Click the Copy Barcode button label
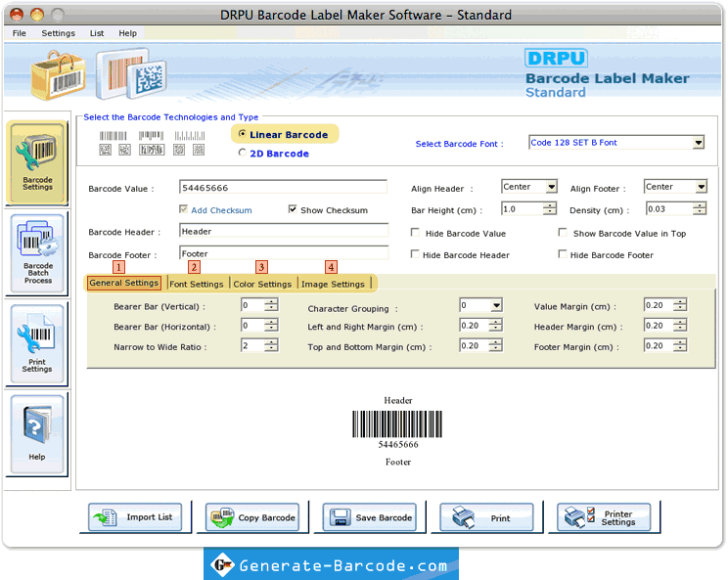The width and height of the screenshot is (728, 580). pyautogui.click(x=266, y=517)
